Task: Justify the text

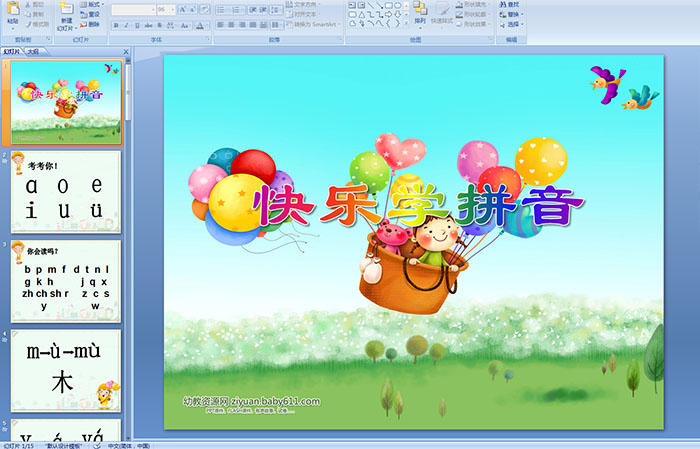Action: pyautogui.click(x=252, y=25)
